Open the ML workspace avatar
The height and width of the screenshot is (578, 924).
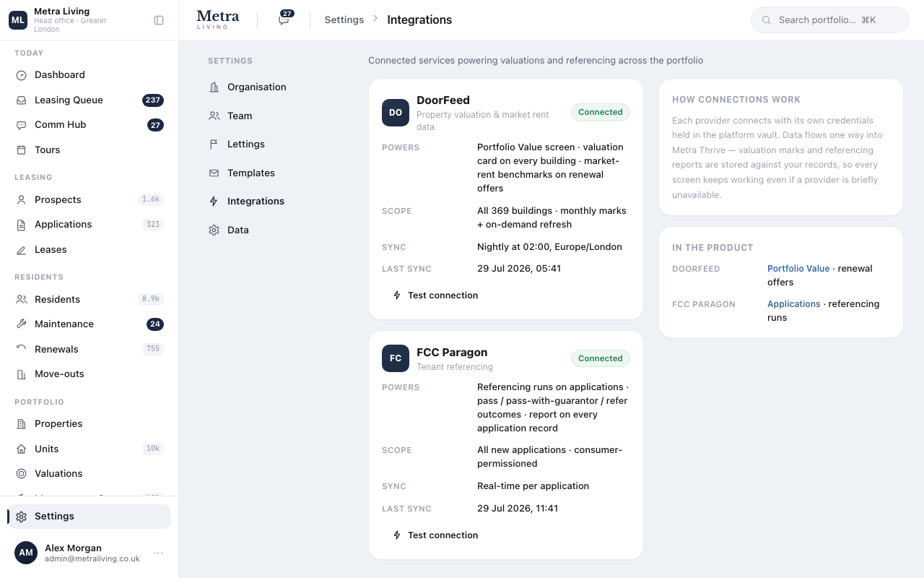pos(18,20)
